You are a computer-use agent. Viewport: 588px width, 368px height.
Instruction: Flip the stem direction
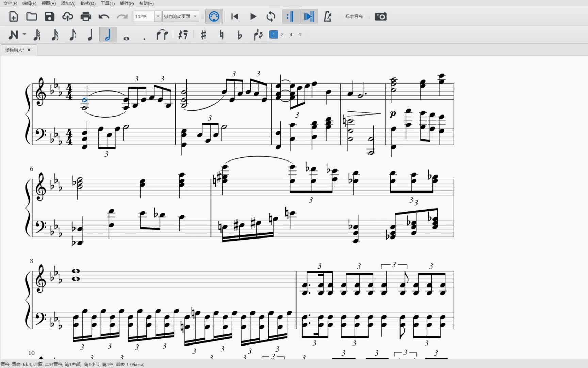tap(258, 34)
